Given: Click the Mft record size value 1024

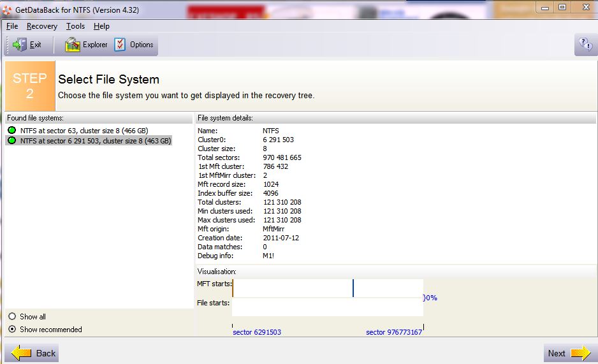Looking at the screenshot, I should [271, 184].
